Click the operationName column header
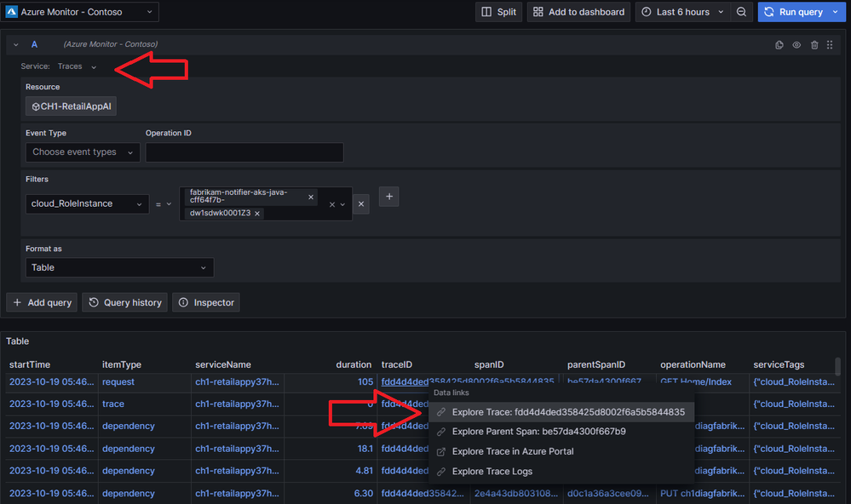851x504 pixels. point(693,364)
